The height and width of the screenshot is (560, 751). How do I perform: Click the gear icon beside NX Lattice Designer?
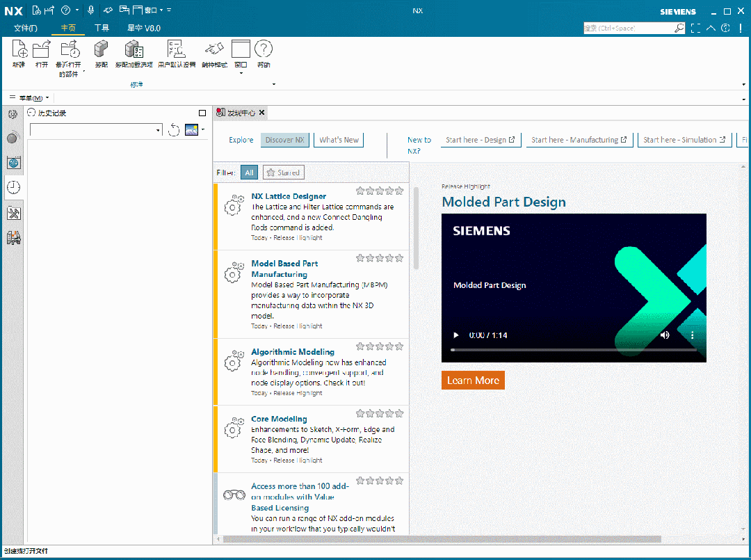tap(234, 205)
